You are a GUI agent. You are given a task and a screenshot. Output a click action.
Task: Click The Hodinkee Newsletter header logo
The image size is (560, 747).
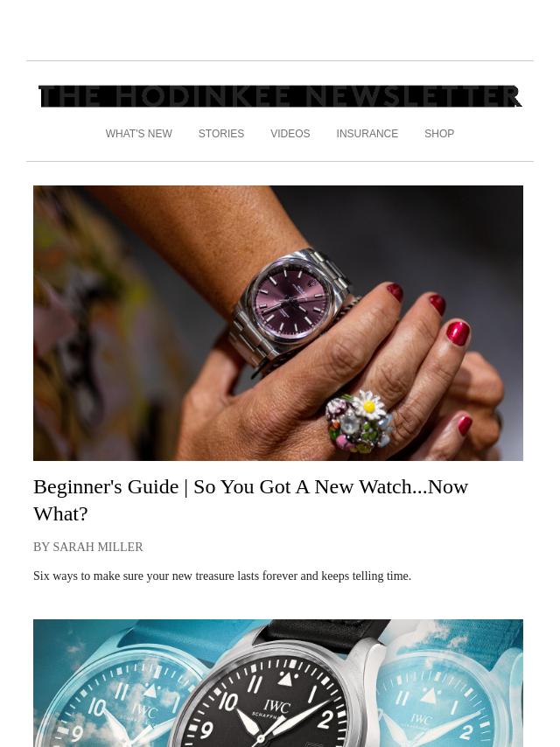(x=280, y=97)
